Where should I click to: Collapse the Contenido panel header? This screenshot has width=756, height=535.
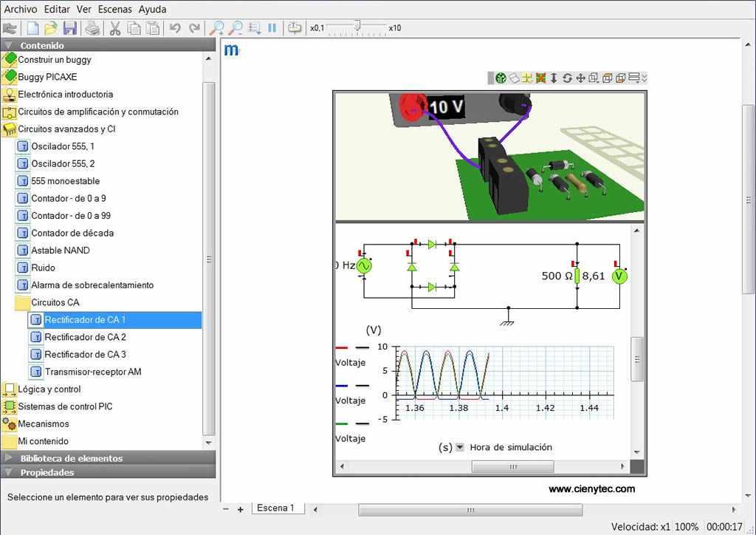pyautogui.click(x=42, y=45)
